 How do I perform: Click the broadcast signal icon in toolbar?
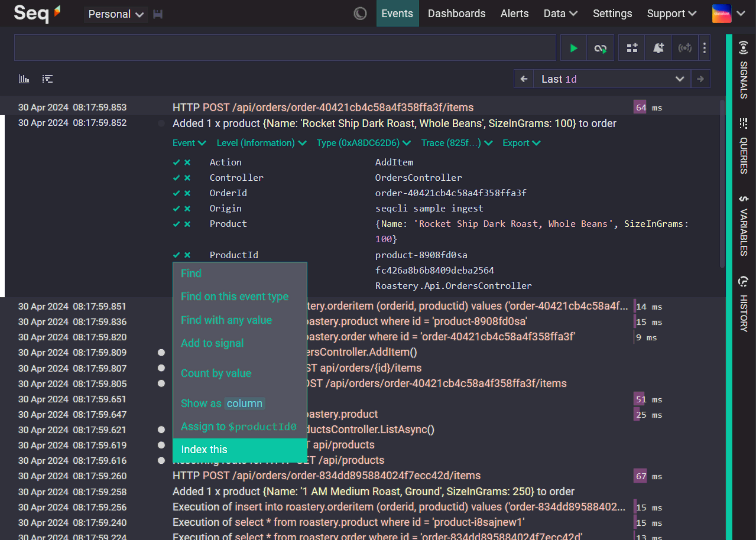[685, 48]
